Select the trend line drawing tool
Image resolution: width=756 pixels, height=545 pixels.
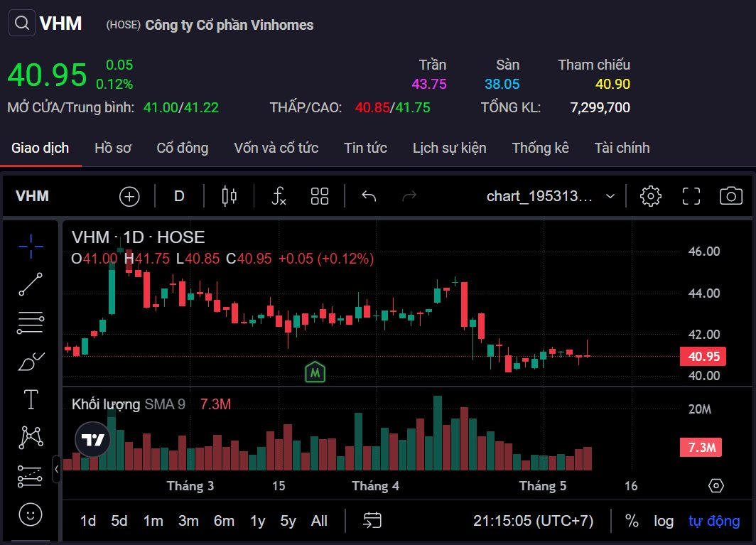point(31,284)
